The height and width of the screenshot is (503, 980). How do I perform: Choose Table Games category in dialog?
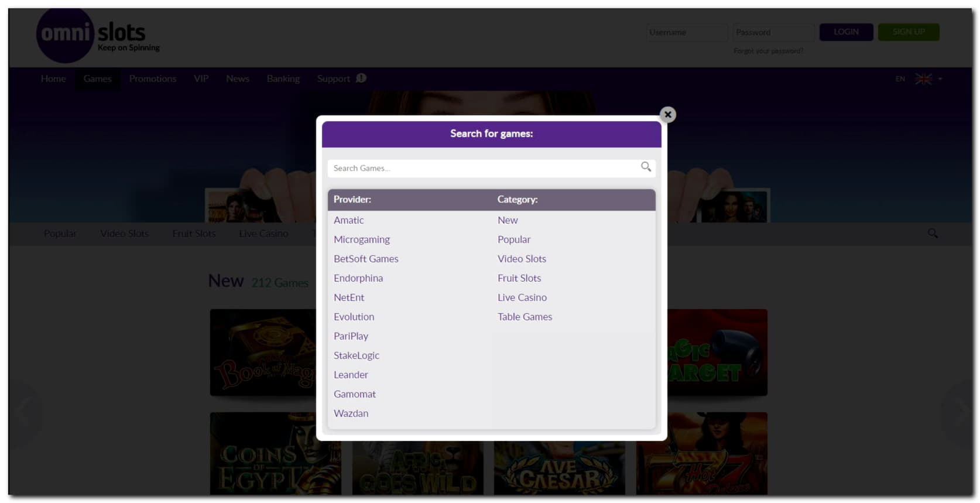pyautogui.click(x=525, y=317)
